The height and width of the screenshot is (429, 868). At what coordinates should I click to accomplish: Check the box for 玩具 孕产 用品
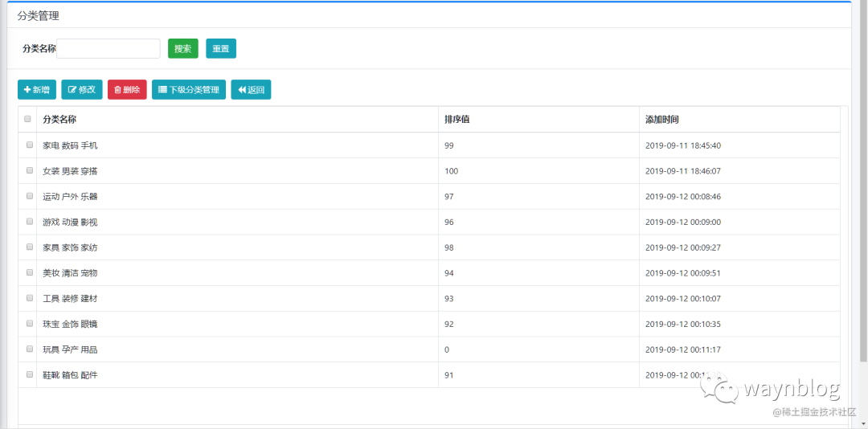(x=30, y=349)
